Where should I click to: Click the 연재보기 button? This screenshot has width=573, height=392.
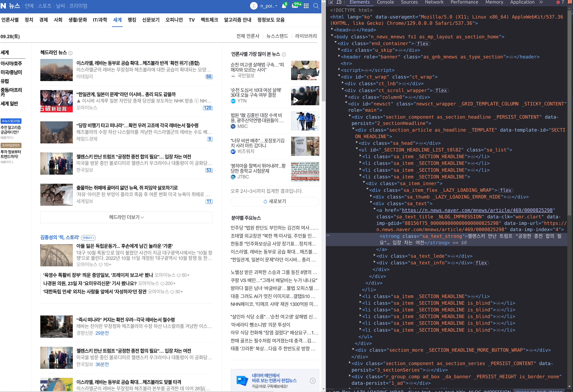click(x=88, y=238)
